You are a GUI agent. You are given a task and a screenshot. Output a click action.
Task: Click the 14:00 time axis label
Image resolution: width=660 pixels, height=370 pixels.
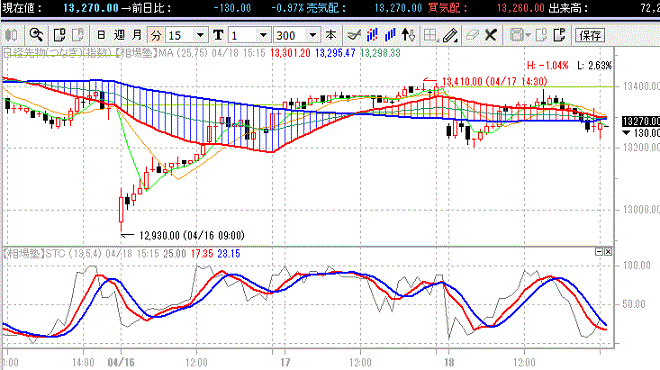tap(83, 362)
